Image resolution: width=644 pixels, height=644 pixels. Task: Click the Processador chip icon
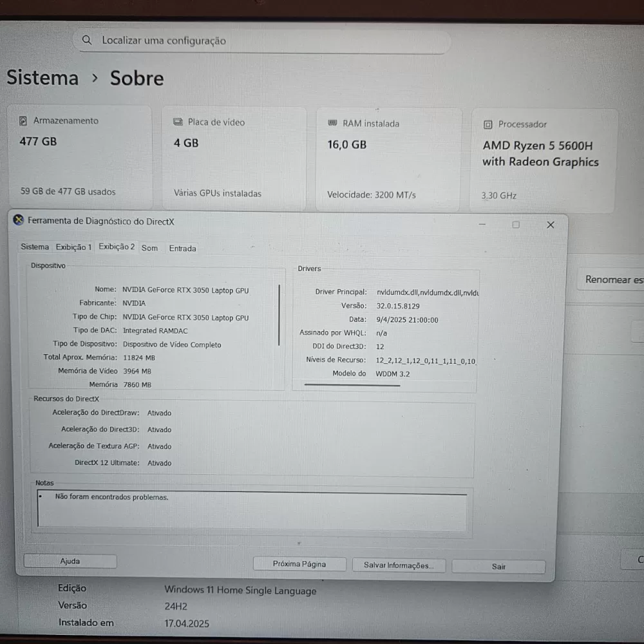pyautogui.click(x=488, y=124)
